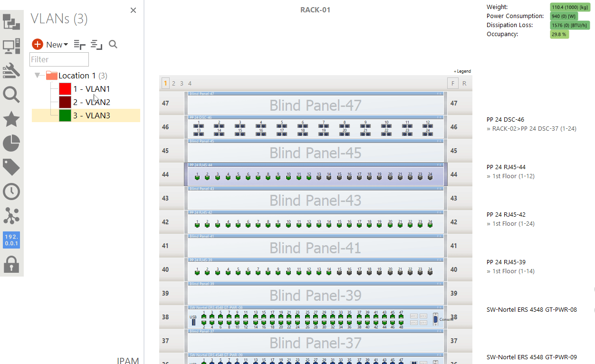
Task: Switch rack to front view (F)
Action: tap(453, 83)
